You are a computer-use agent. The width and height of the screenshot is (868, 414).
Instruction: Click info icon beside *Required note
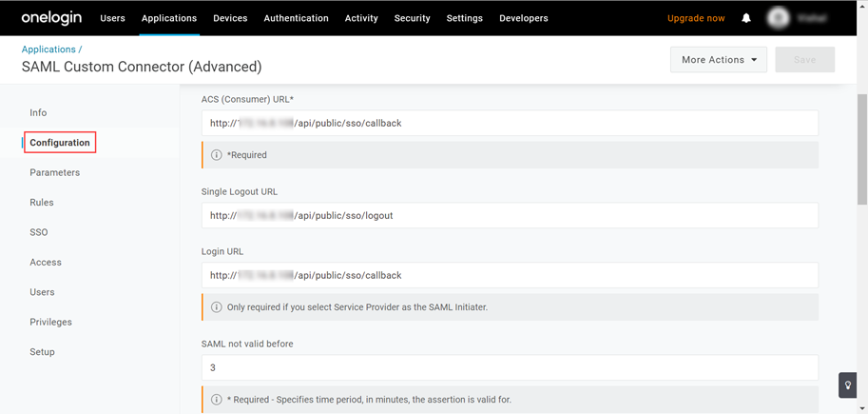[x=217, y=155]
